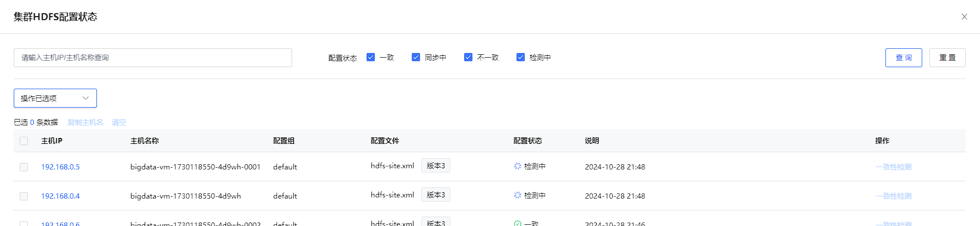
Task: Click the 配置组 column header
Action: [284, 141]
